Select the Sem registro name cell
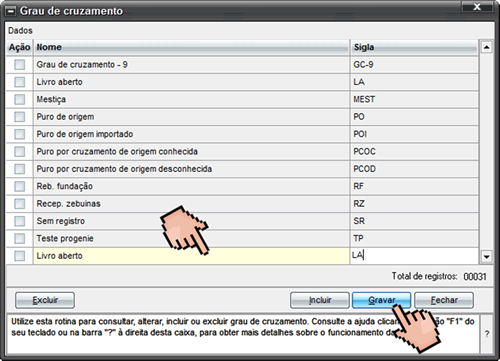The image size is (500, 361). [192, 221]
